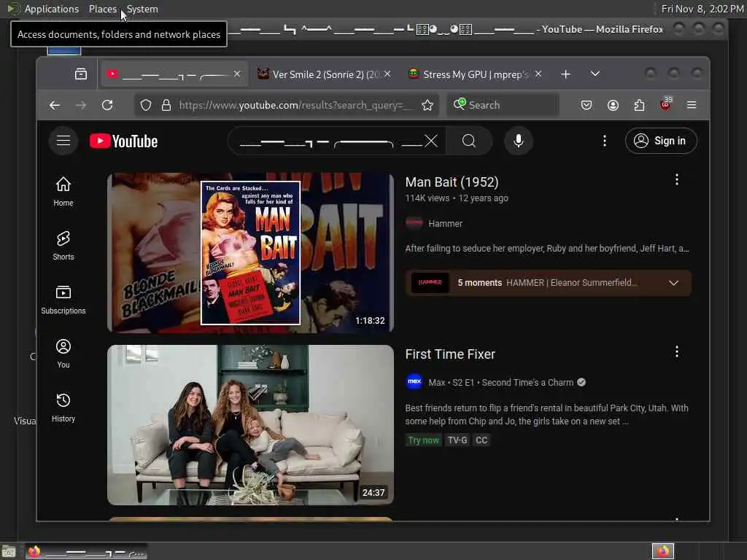
Task: Open History in YouTube sidebar
Action: 63,407
